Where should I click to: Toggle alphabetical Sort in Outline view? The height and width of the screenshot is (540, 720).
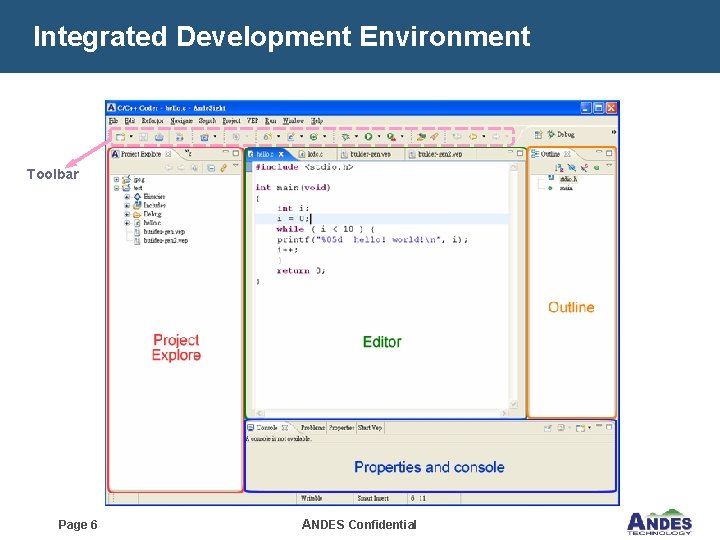tap(559, 168)
